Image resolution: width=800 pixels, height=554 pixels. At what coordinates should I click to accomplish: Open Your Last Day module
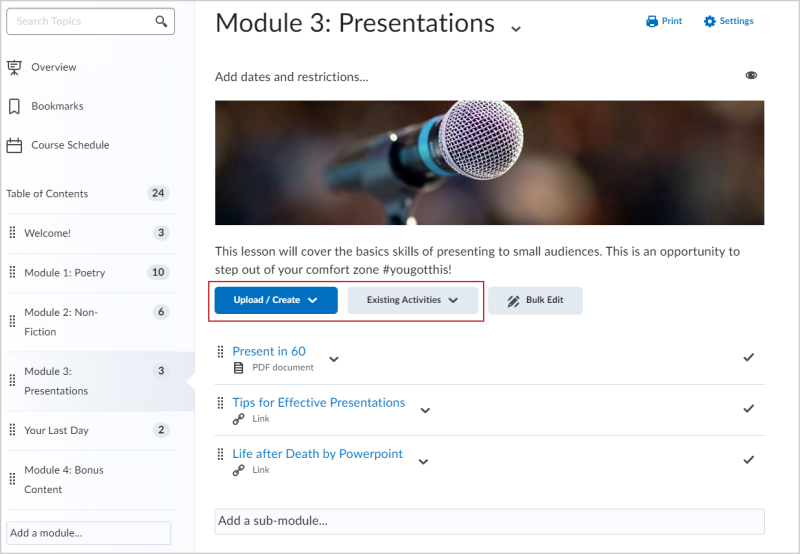pyautogui.click(x=56, y=430)
